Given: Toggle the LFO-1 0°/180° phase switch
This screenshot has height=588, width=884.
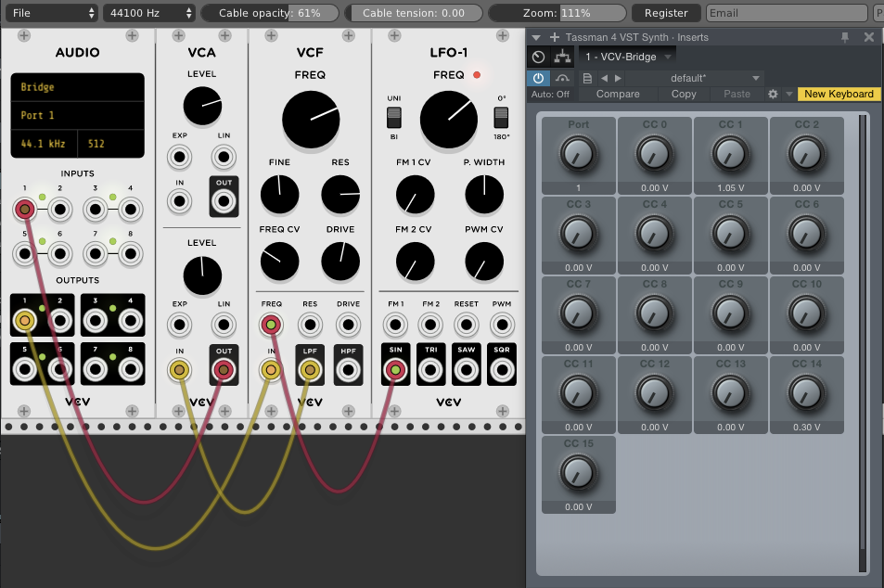Looking at the screenshot, I should [501, 118].
